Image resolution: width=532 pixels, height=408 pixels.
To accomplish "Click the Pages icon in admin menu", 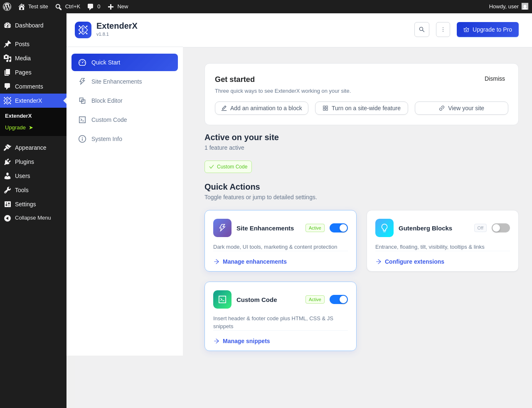I will click(x=7, y=72).
